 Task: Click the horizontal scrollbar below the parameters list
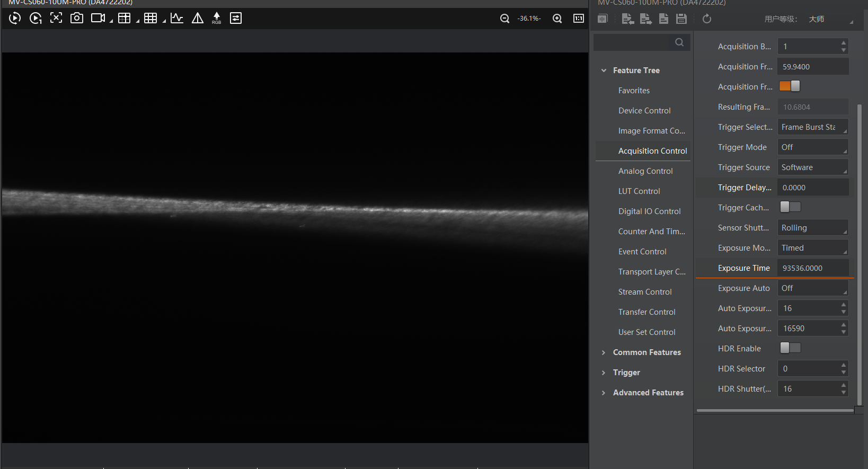[774, 410]
